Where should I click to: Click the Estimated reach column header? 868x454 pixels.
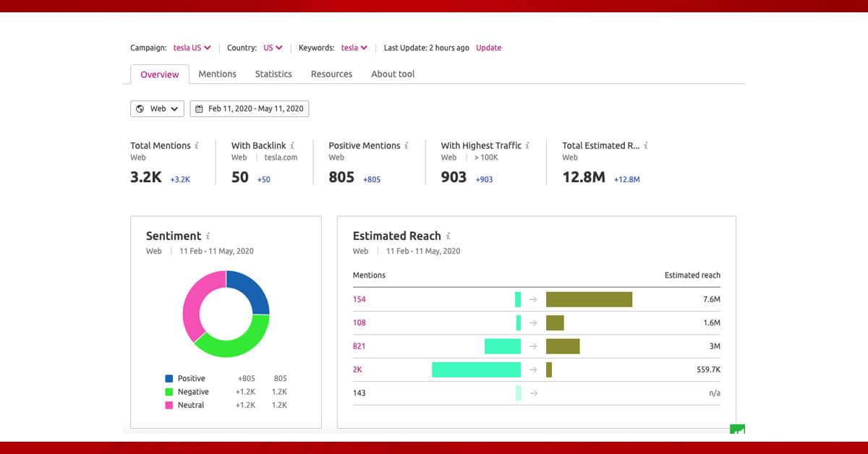click(692, 275)
